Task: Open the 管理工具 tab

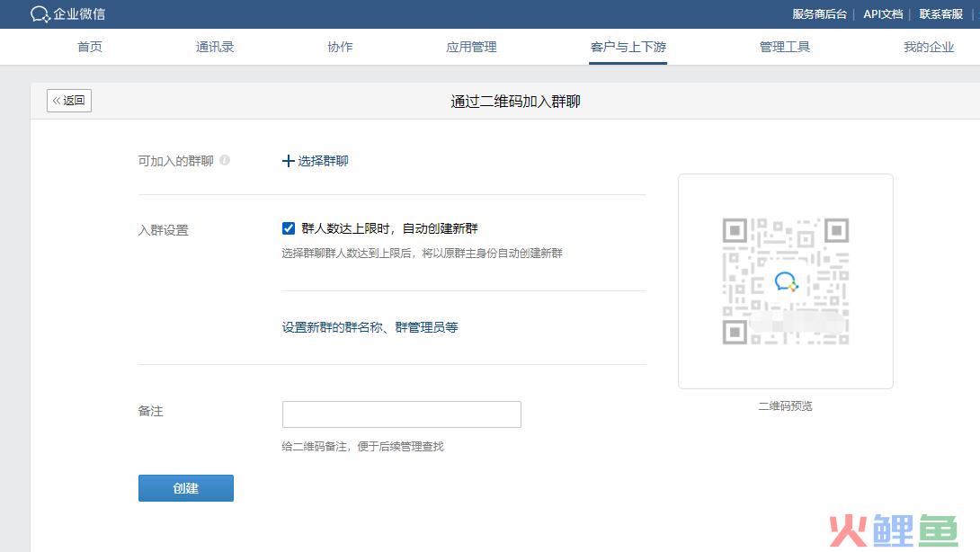Action: pos(784,47)
